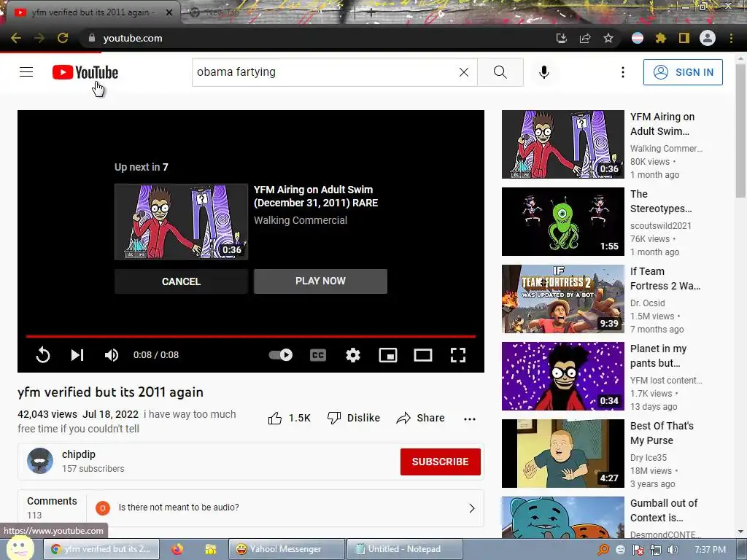Toggle closed captions
Screen dimensions: 747x560
[x=318, y=355]
